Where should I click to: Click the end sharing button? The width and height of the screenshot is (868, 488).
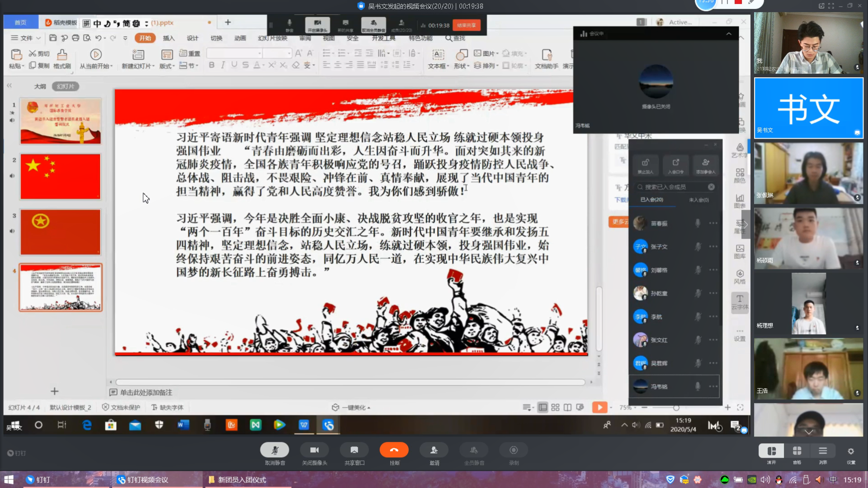tap(466, 25)
